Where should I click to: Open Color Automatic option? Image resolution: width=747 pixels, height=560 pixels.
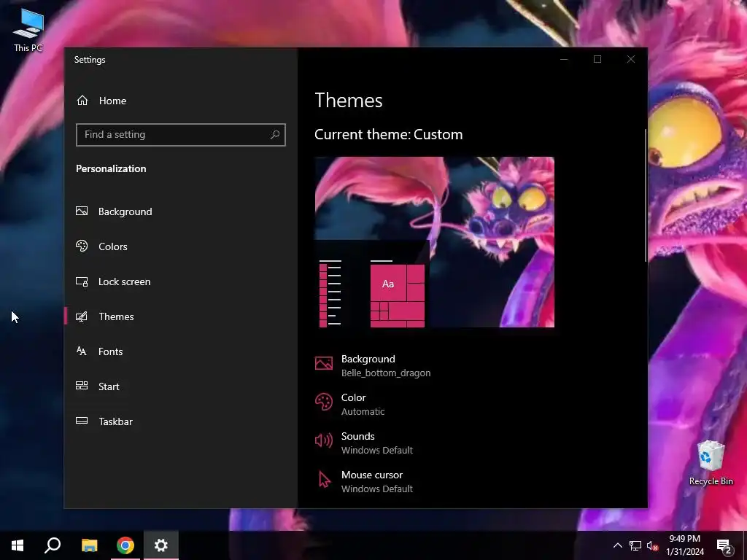pos(349,404)
